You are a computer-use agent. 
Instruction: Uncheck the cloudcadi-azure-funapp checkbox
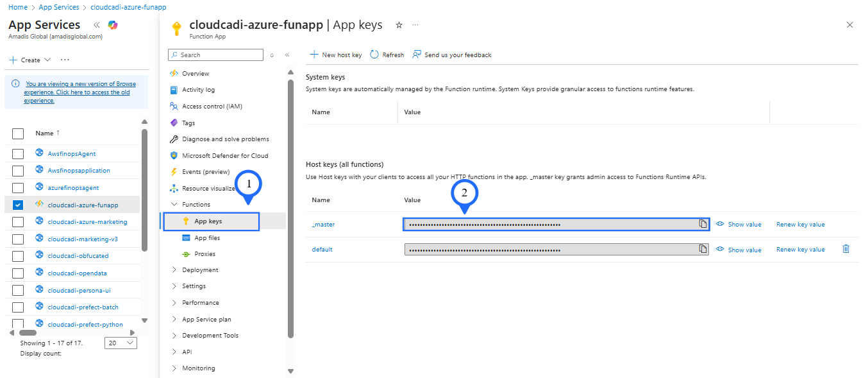pos(18,205)
